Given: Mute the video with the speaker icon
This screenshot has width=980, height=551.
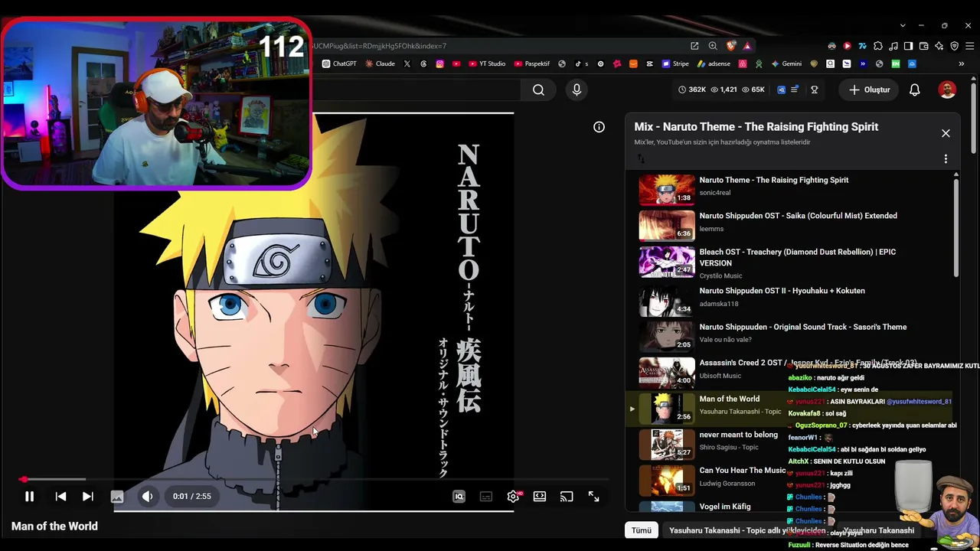Looking at the screenshot, I should coord(147,497).
